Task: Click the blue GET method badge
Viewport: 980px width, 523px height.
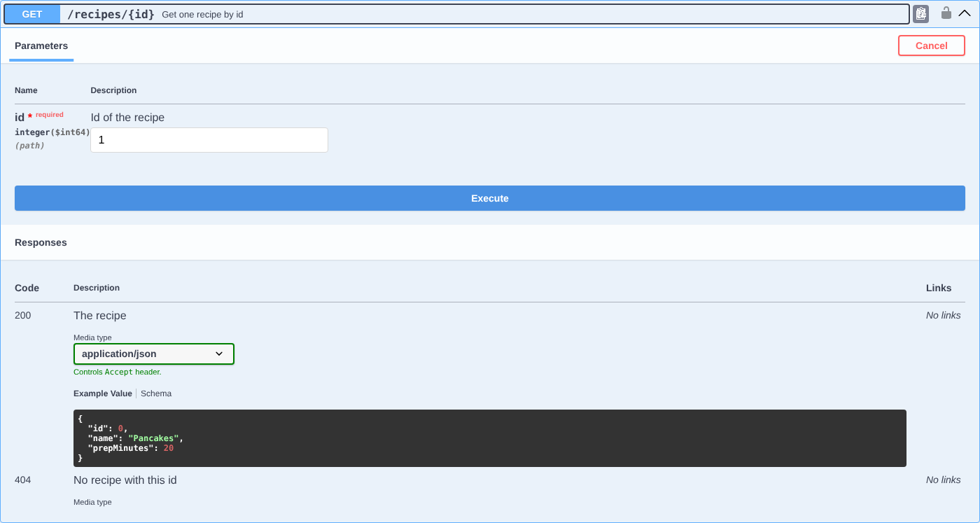Action: (32, 14)
